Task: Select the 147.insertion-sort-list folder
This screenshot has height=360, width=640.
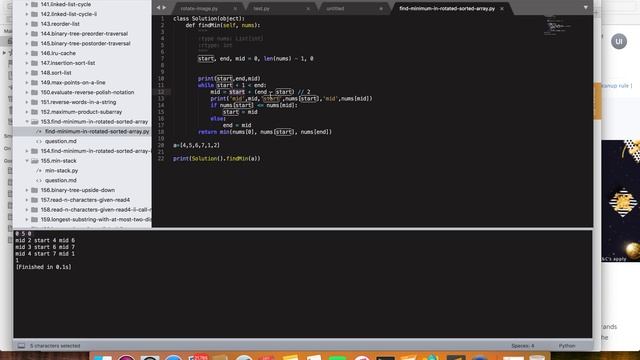Action: 68,63
